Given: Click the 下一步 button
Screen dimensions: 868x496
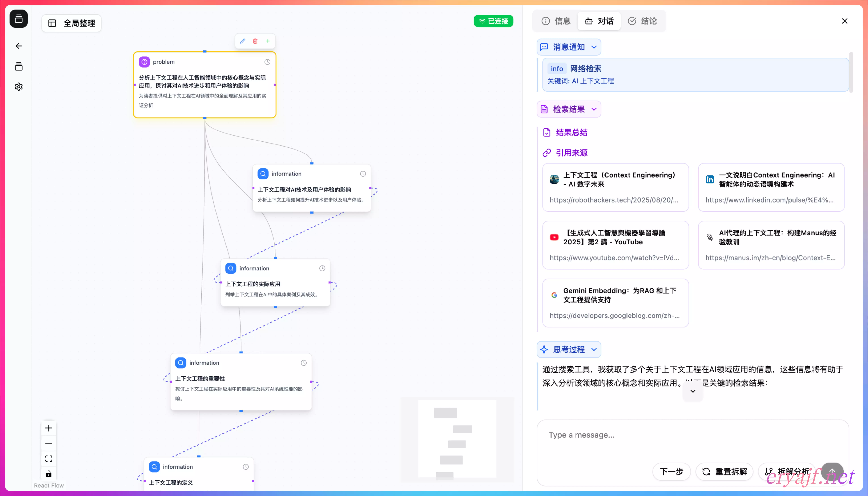Looking at the screenshot, I should click(x=671, y=472).
